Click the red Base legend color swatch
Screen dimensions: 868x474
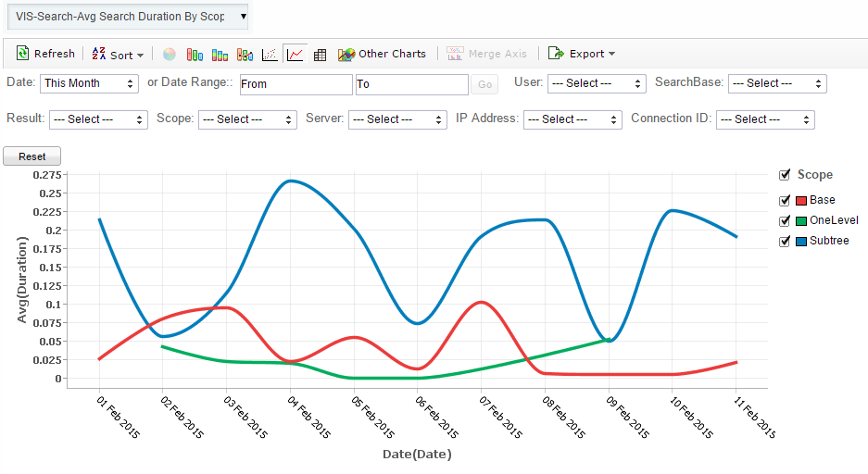[x=801, y=201]
